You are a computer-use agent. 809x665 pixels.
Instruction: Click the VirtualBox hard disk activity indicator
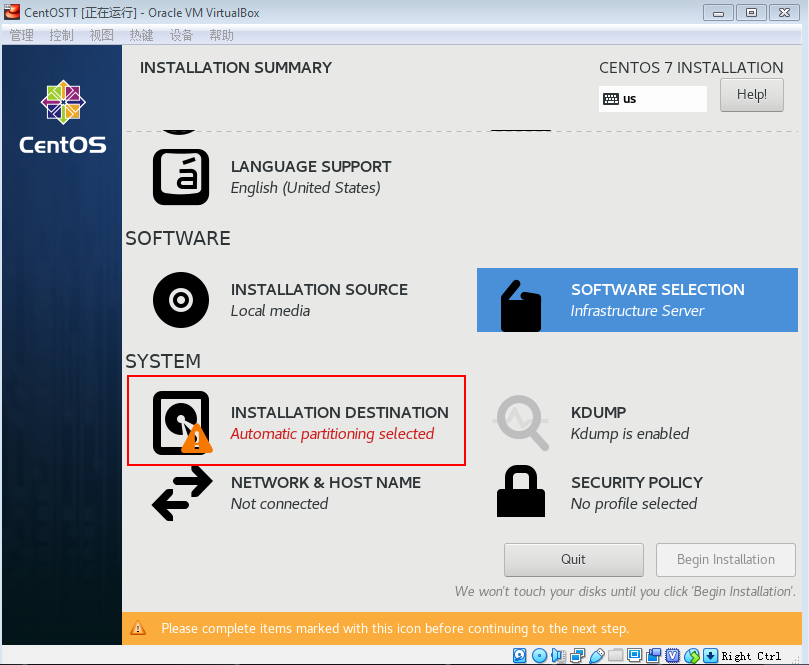tap(520, 655)
